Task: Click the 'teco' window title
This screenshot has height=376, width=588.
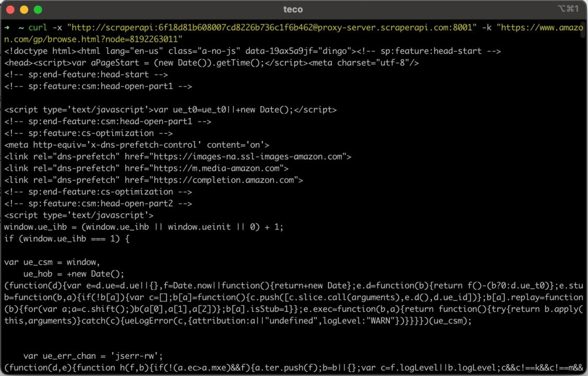Action: 293,9
